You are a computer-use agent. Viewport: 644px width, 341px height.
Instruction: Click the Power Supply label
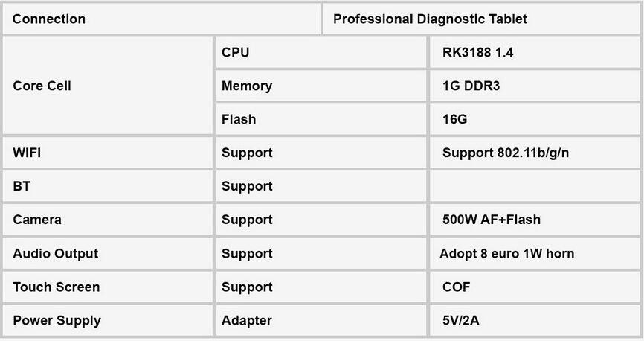57,320
